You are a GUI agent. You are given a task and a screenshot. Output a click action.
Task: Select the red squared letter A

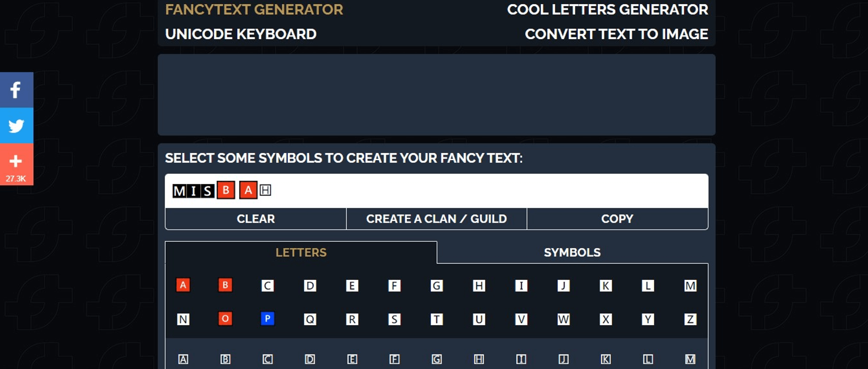pyautogui.click(x=183, y=285)
